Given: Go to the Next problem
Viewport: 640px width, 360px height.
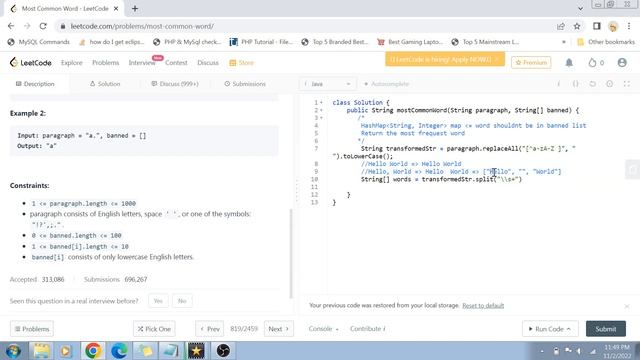Looking at the screenshot, I should [279, 329].
